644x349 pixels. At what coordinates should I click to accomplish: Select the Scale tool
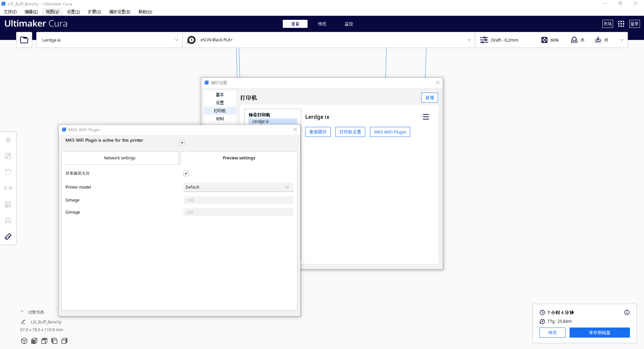pos(8,156)
